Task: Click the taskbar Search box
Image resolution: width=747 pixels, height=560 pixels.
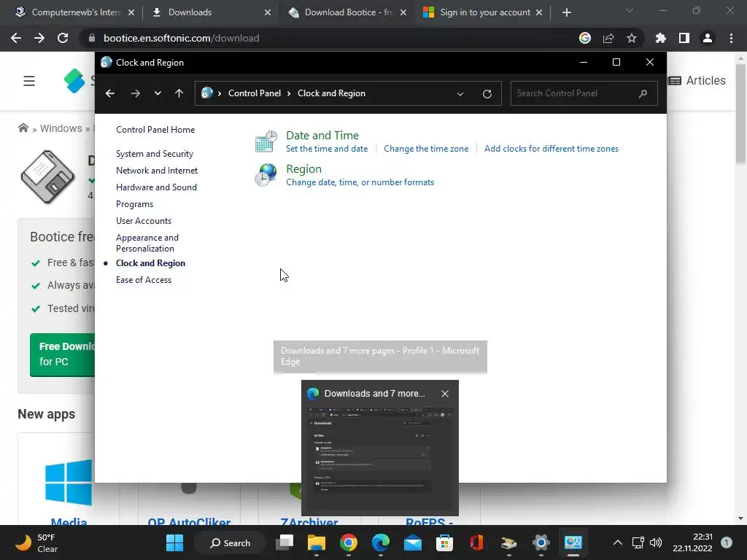Action: pos(230,542)
